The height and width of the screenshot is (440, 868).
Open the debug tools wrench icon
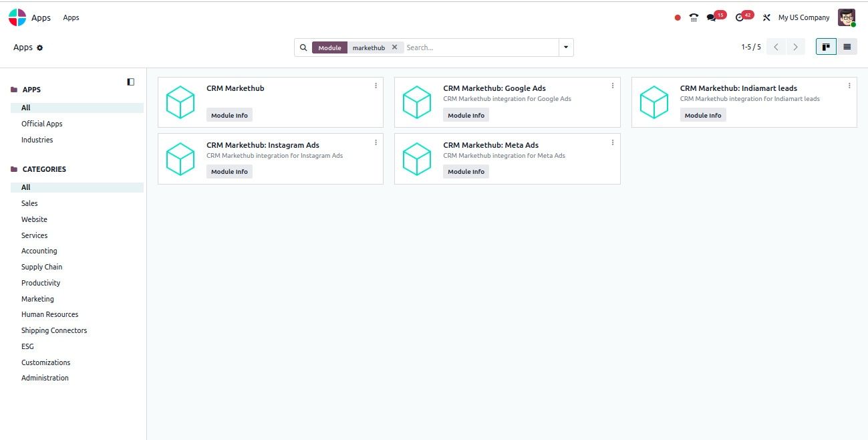click(766, 18)
